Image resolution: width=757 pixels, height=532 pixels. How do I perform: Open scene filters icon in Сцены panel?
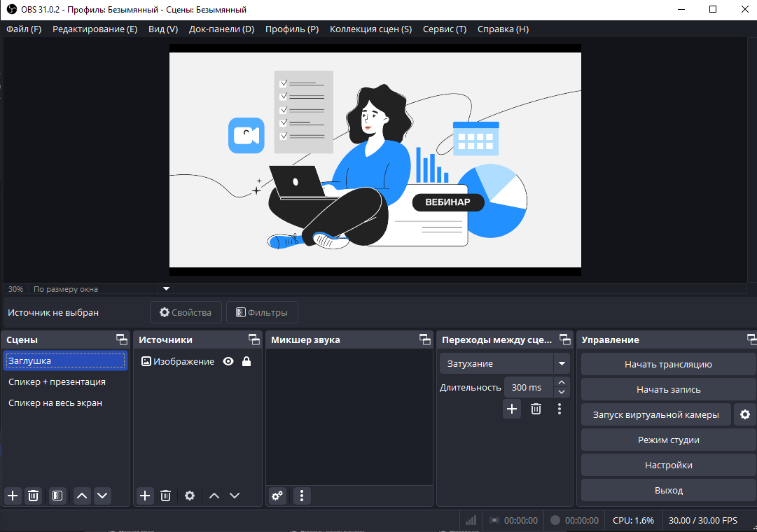(57, 496)
